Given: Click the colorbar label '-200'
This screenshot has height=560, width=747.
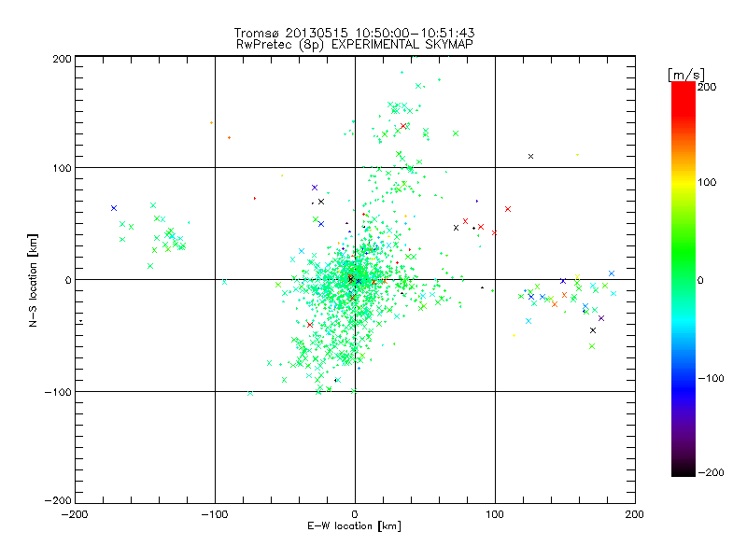Looking at the screenshot, I should [711, 472].
